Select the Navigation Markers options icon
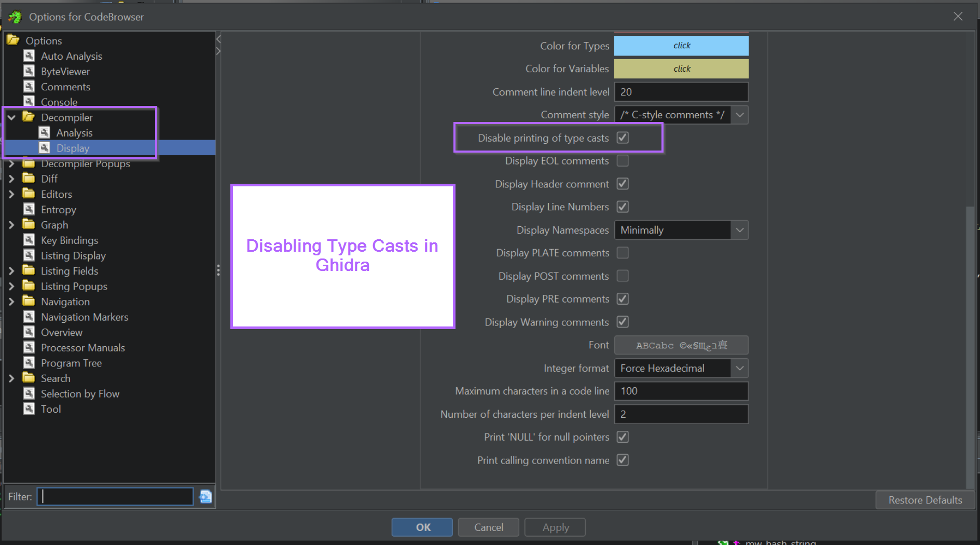Screen dimensions: 980x545 (29, 317)
